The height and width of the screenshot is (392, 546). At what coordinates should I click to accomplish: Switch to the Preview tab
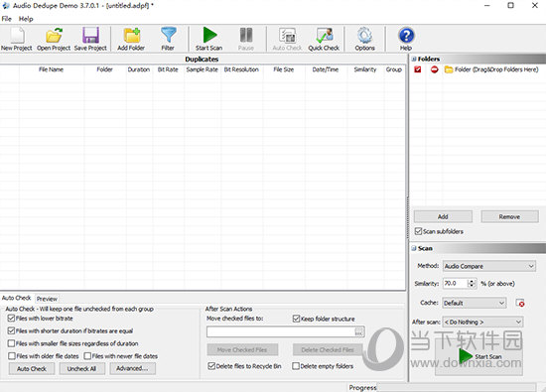[47, 299]
